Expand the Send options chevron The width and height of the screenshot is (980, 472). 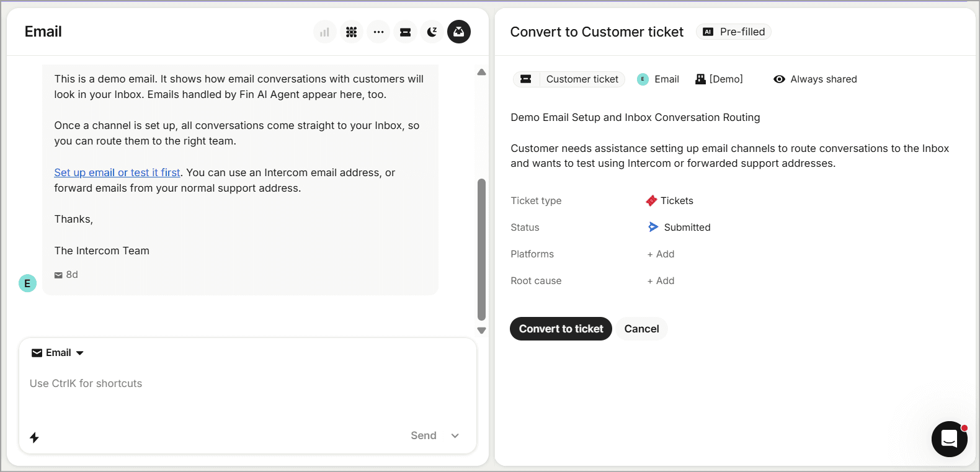point(455,435)
